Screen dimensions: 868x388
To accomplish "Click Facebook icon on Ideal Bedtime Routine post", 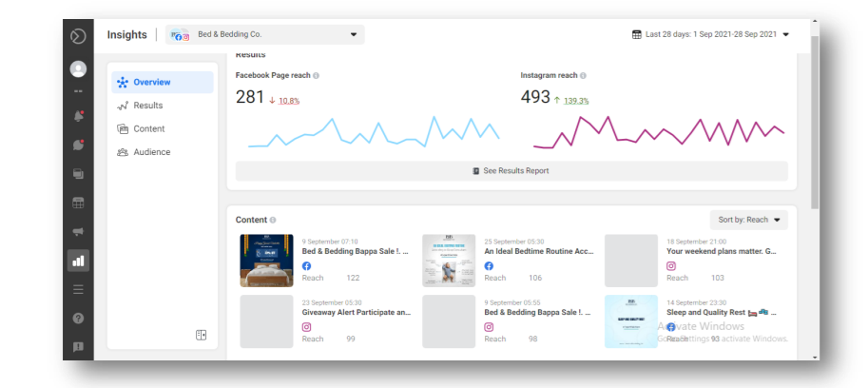I will [x=489, y=265].
